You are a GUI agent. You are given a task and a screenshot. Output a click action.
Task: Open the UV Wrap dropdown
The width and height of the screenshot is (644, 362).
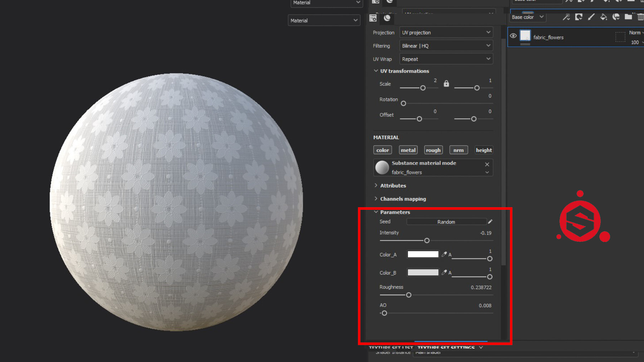click(x=446, y=59)
